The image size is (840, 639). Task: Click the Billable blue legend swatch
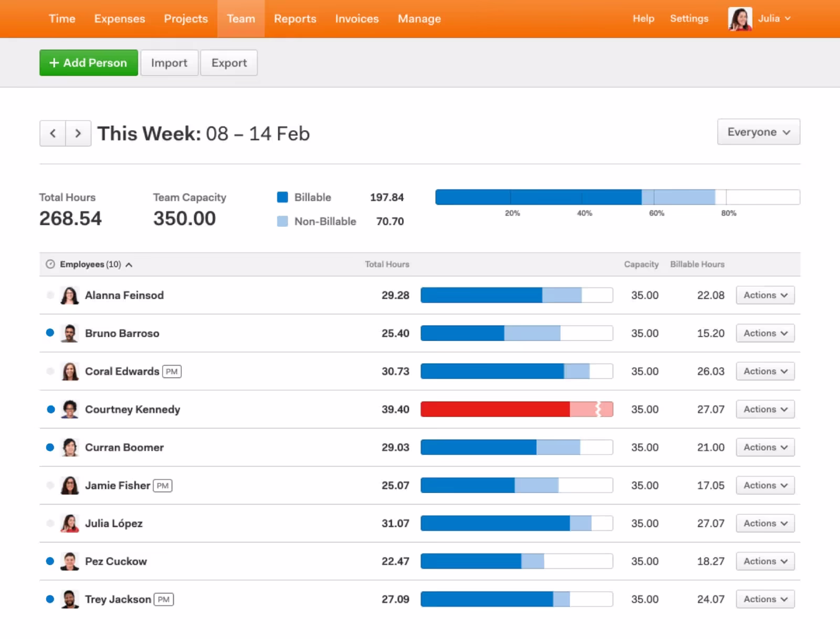(x=282, y=197)
